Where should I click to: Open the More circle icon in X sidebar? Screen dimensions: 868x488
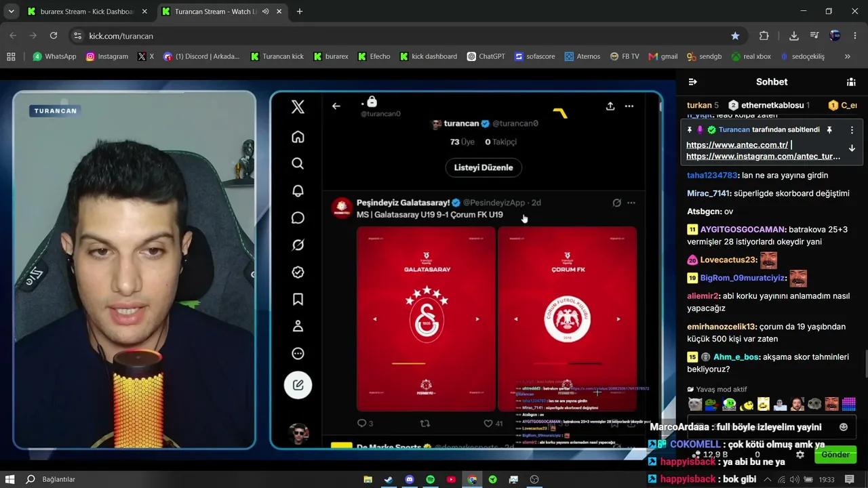pyautogui.click(x=298, y=353)
